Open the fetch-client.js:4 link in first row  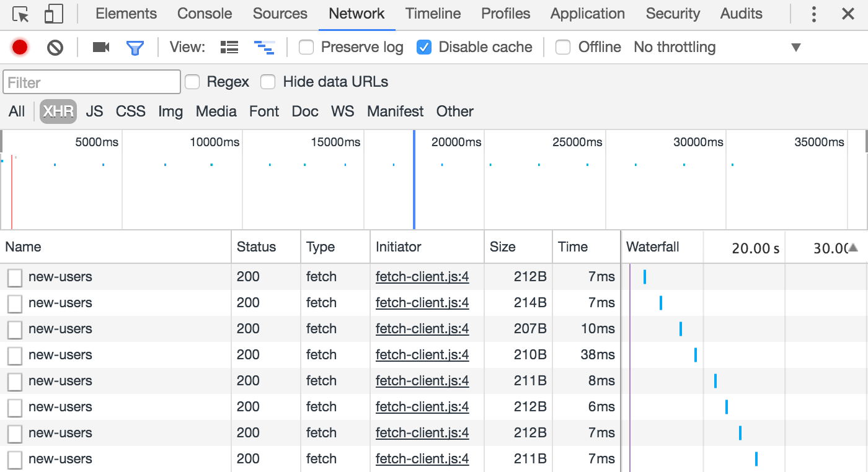coord(422,277)
